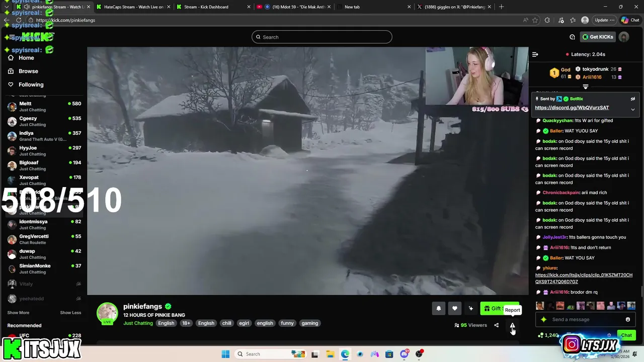Open the notifications icon beside Get KICKs

tap(572, 37)
